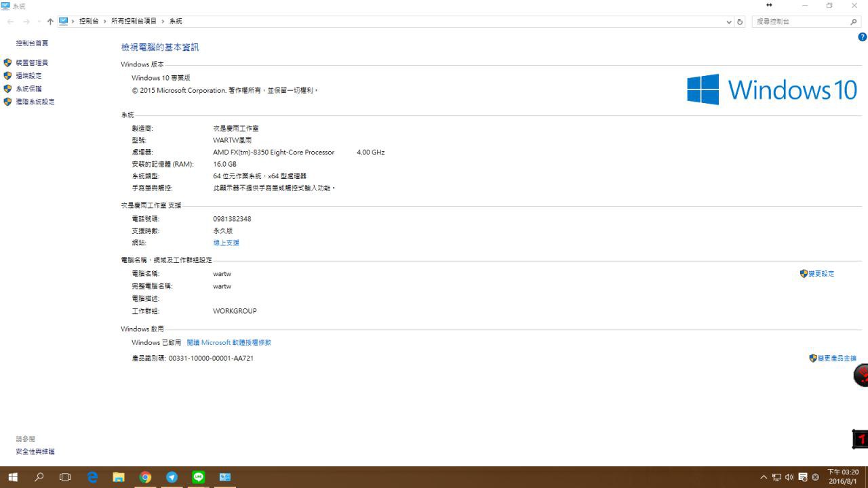
Task: Open 遠端設定 remote settings
Action: pyautogui.click(x=28, y=76)
